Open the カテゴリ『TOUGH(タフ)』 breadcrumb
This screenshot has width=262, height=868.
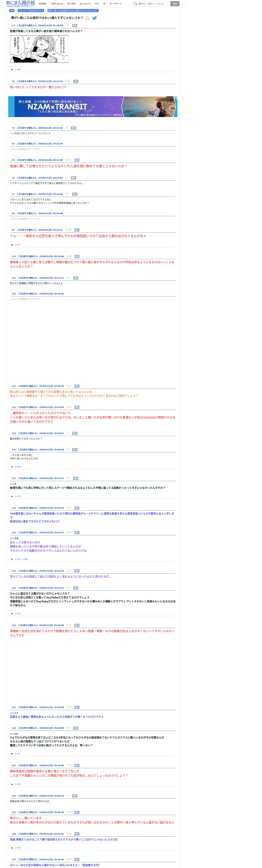31,10
